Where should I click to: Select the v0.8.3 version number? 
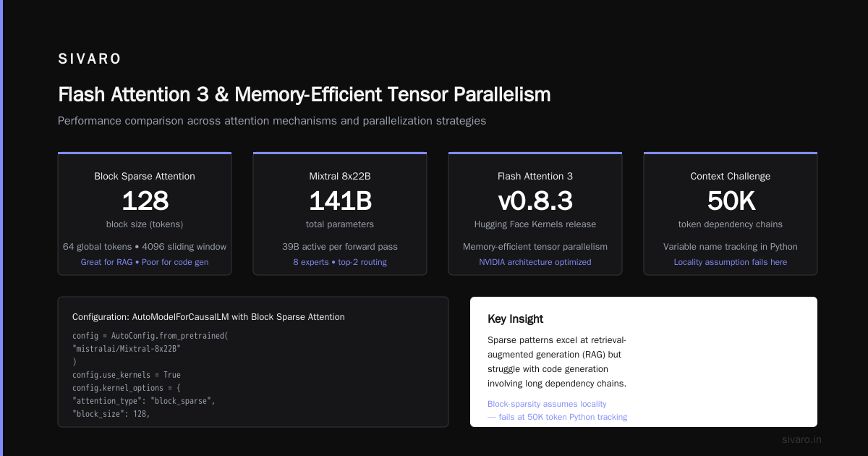point(535,200)
